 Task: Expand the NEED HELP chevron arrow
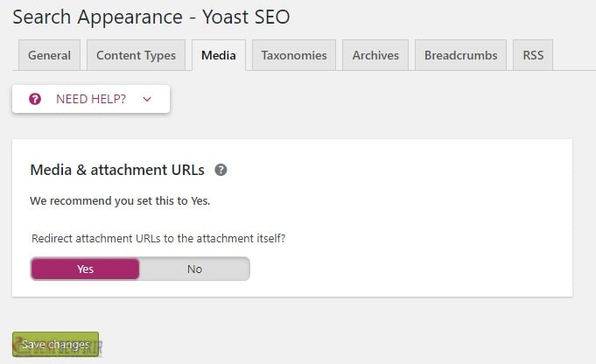tap(147, 100)
